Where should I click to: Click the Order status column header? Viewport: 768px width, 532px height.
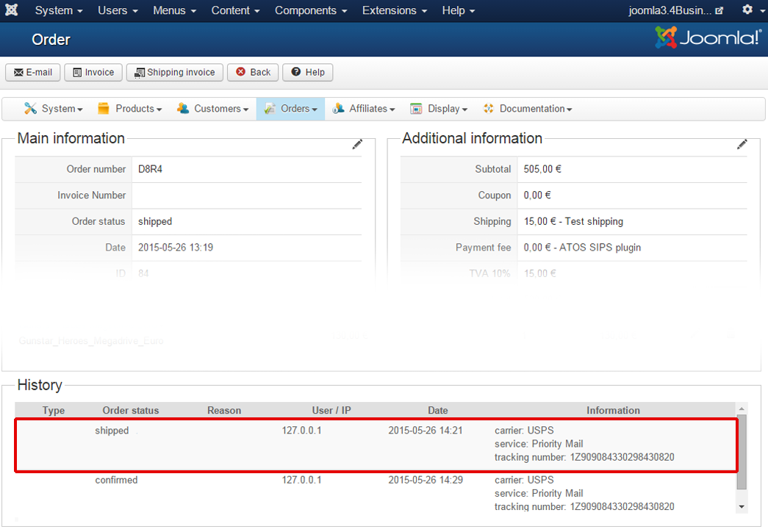point(130,411)
